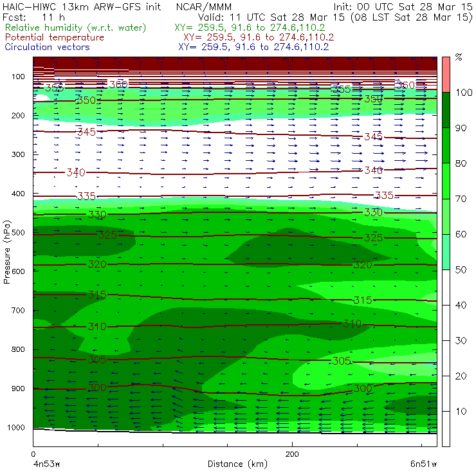Screen dimensions: 476x476
Task: Select the 'Distance (km)' horizontal axis title
Action: coord(238,464)
